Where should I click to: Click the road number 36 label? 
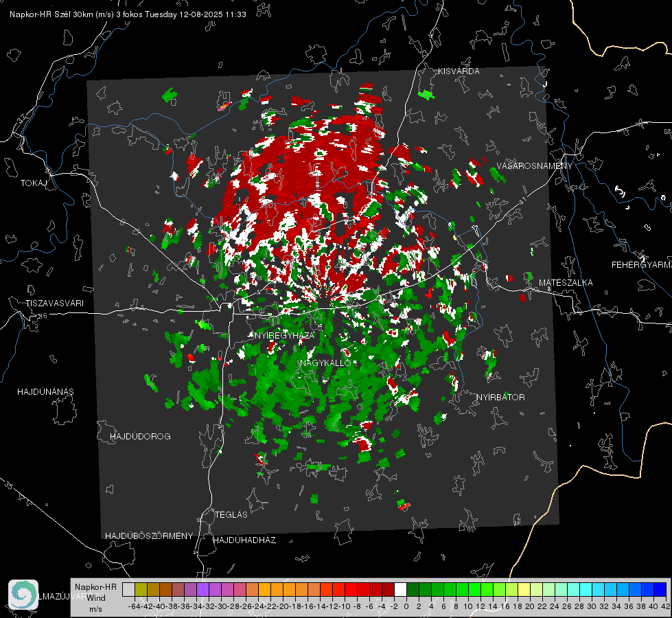pos(43,316)
